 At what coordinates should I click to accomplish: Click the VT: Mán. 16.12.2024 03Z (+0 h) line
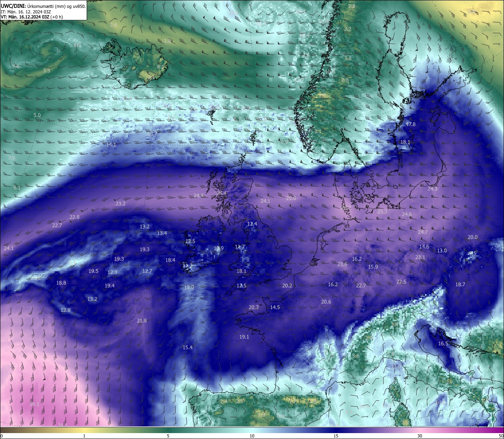pos(32,17)
